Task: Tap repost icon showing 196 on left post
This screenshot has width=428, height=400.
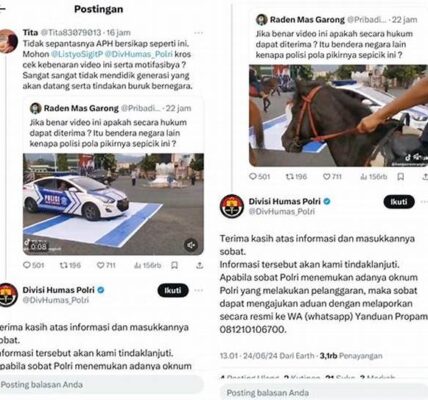Action: click(70, 265)
